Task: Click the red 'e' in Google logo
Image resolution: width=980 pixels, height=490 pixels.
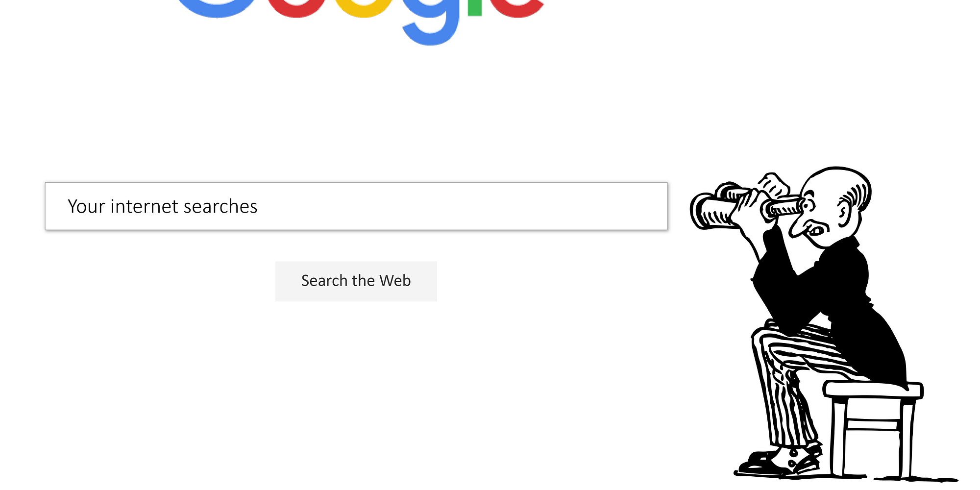Action: (517, 9)
